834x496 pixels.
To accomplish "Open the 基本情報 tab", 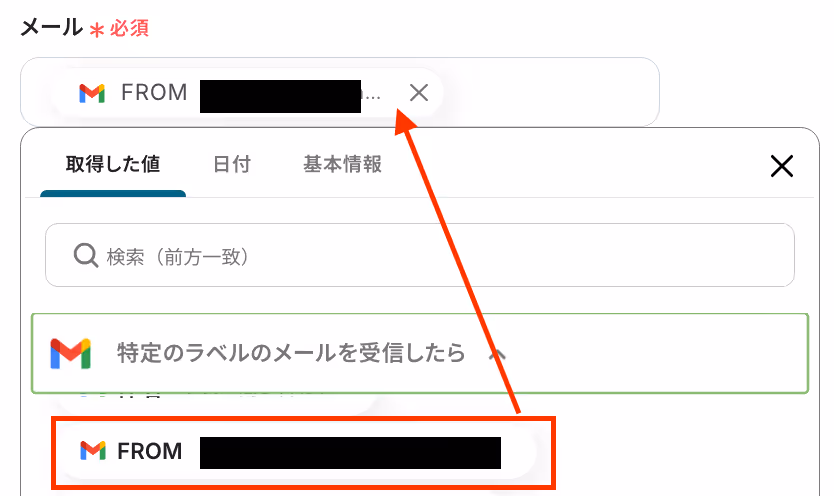I will pos(343,164).
